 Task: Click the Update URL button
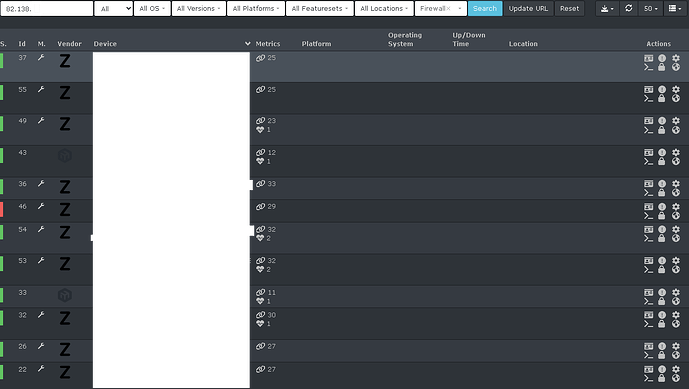(528, 8)
